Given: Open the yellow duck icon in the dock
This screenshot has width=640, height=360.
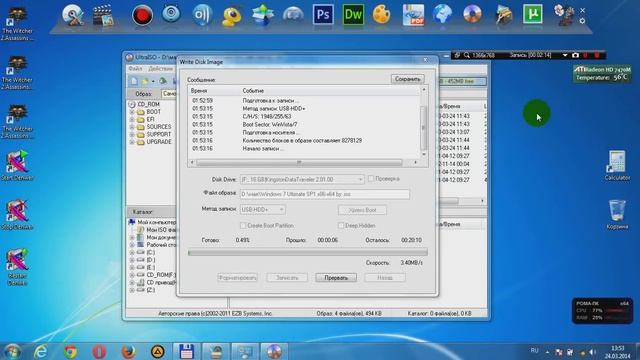Looking at the screenshot, I should click(x=232, y=16).
